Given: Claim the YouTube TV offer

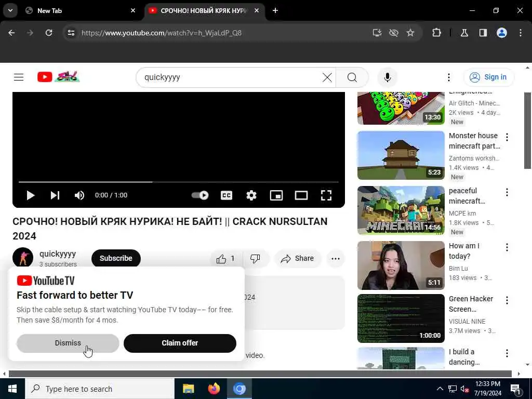Looking at the screenshot, I should 180,343.
